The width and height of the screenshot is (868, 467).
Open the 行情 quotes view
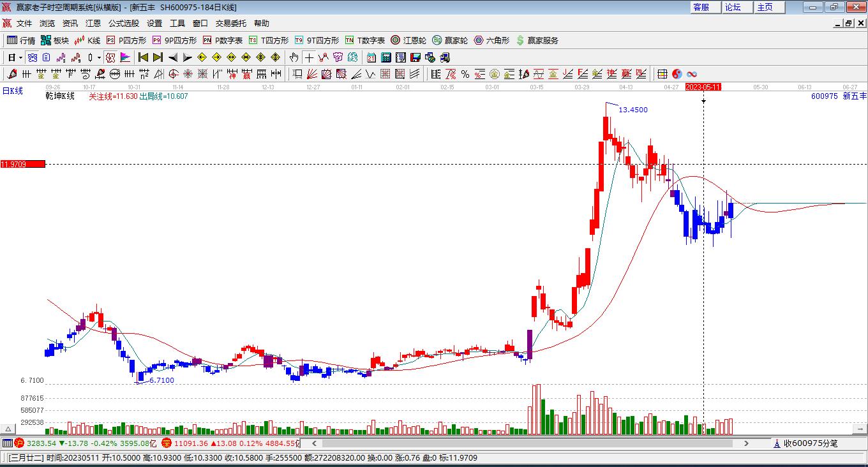pyautogui.click(x=21, y=40)
